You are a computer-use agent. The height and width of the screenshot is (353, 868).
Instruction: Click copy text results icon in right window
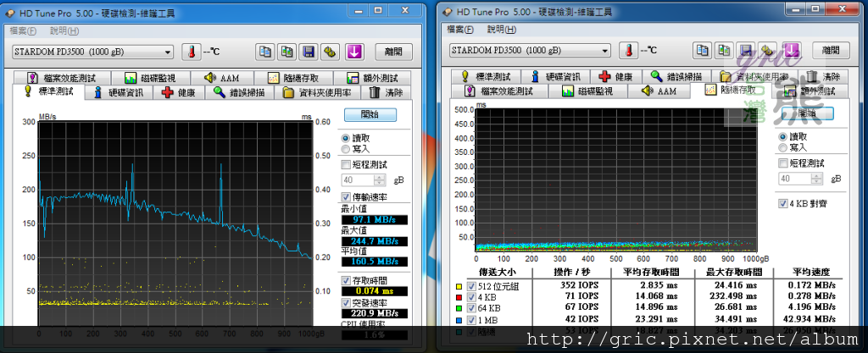pyautogui.click(x=703, y=50)
